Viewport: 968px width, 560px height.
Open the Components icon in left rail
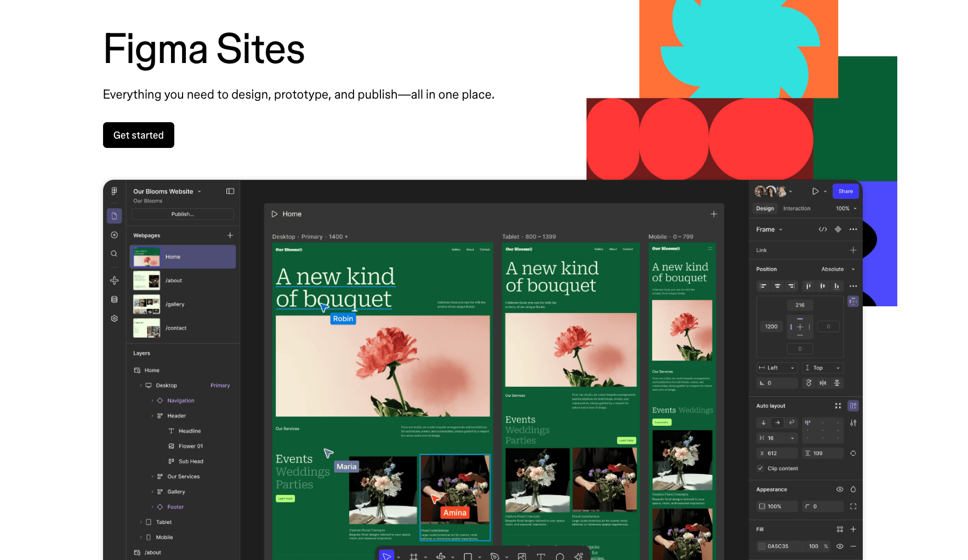click(114, 281)
